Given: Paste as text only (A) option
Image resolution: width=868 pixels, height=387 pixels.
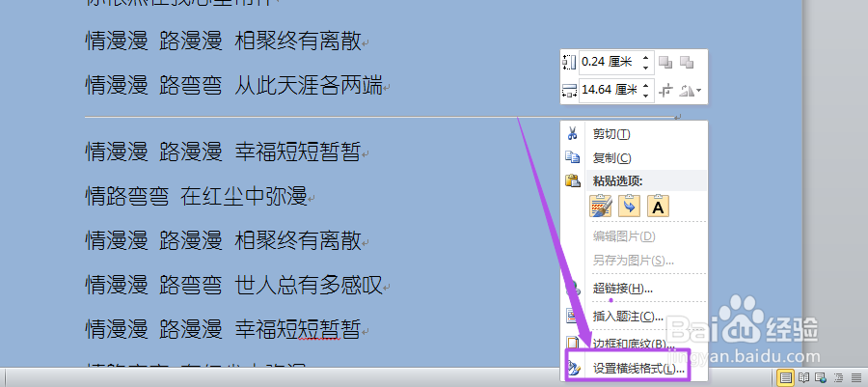Looking at the screenshot, I should 658,206.
